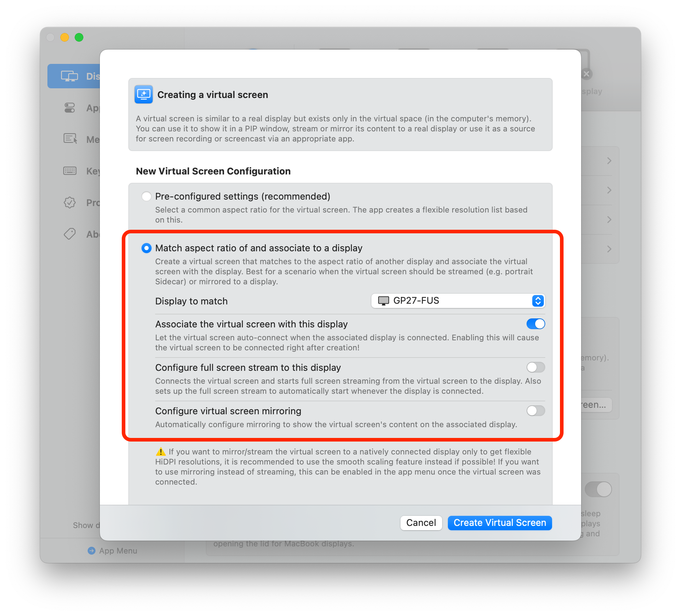The width and height of the screenshot is (681, 616).
Task: Expand the first chevron row behind dialog
Action: pos(609,161)
